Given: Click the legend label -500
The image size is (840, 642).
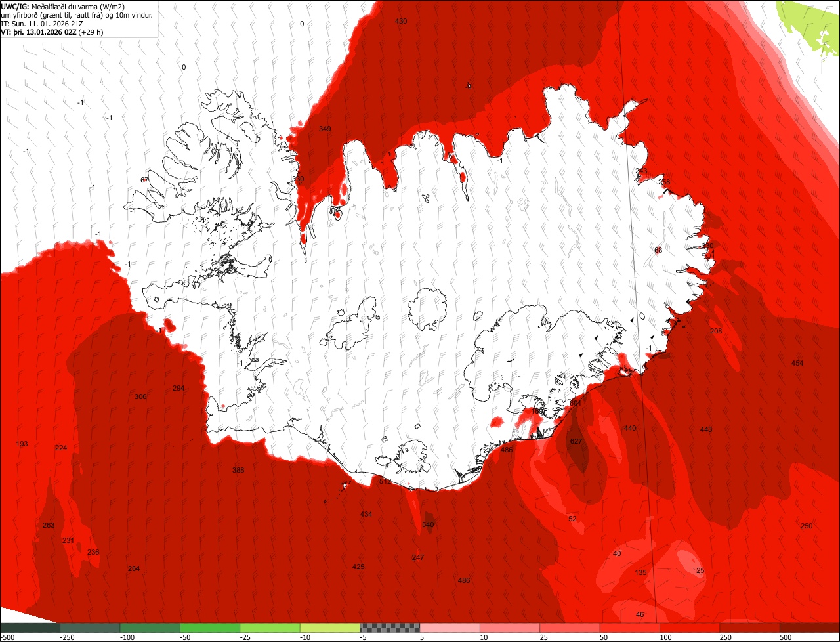Looking at the screenshot, I should (8, 637).
